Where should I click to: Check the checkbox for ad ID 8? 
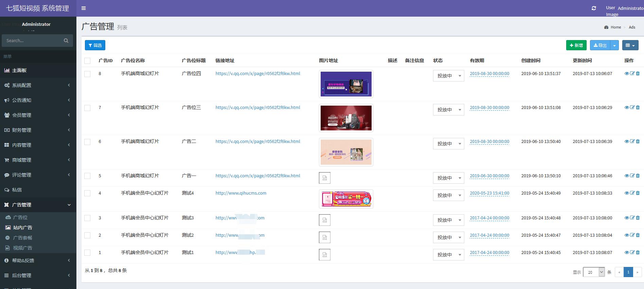click(x=87, y=74)
